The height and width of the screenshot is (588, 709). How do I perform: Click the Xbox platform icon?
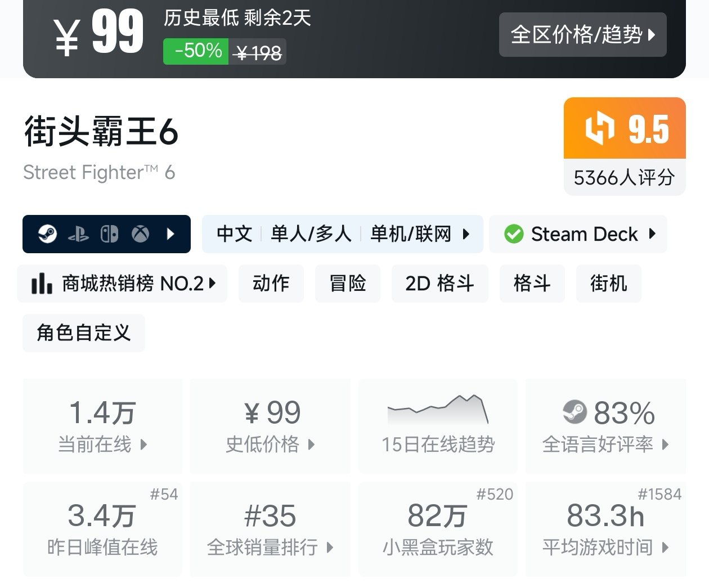point(140,234)
